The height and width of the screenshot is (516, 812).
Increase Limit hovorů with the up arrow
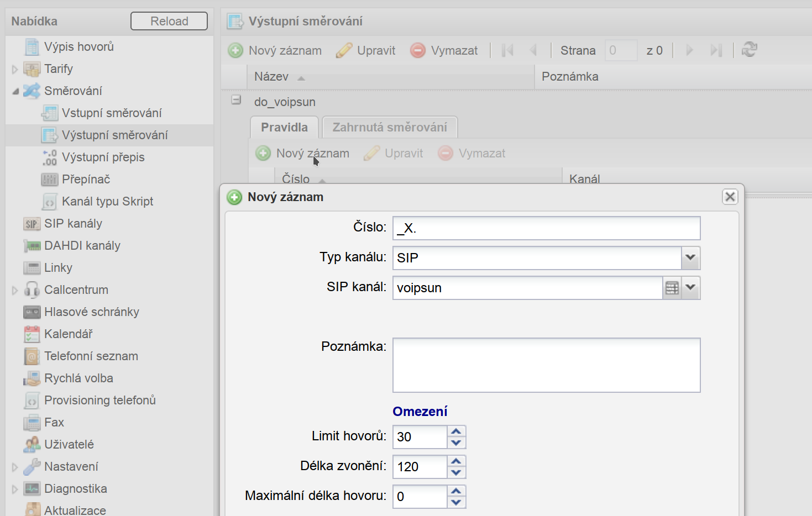click(x=456, y=431)
